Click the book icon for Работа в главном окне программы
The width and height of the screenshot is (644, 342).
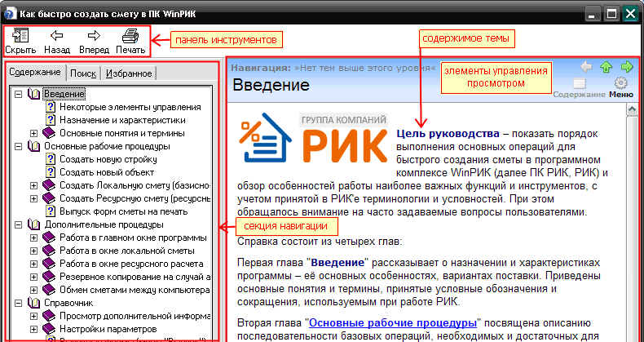49,238
